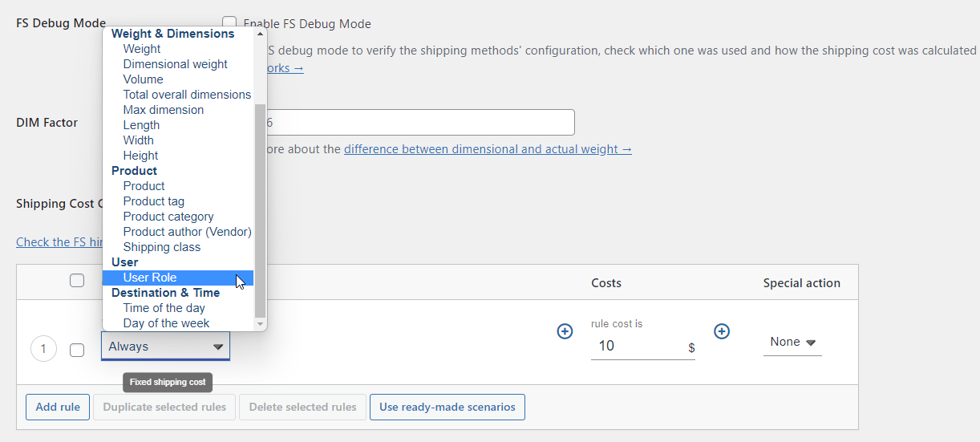The image size is (980, 442).
Task: Click the scroll-up arrow in the dropdown list
Action: pyautogui.click(x=260, y=34)
